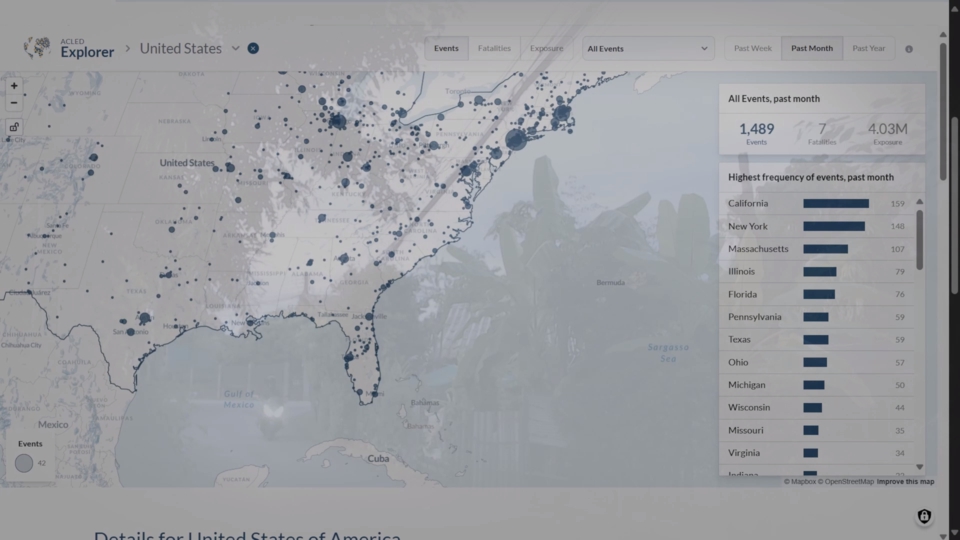Switch to the Events tab
This screenshot has width=960, height=540.
pyautogui.click(x=446, y=48)
